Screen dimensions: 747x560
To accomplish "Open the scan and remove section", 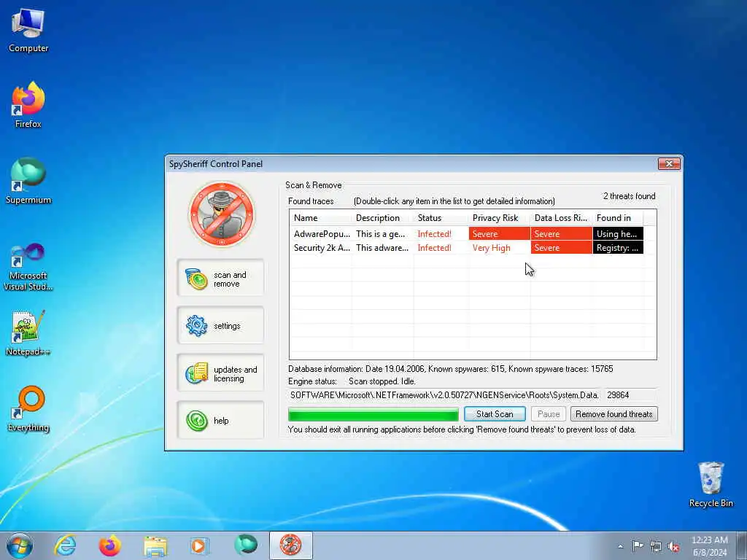I will pos(220,279).
